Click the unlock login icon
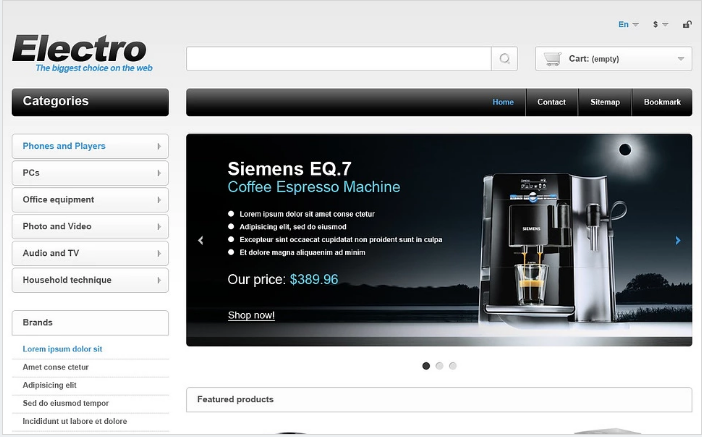The height and width of the screenshot is (437, 702). 687,24
